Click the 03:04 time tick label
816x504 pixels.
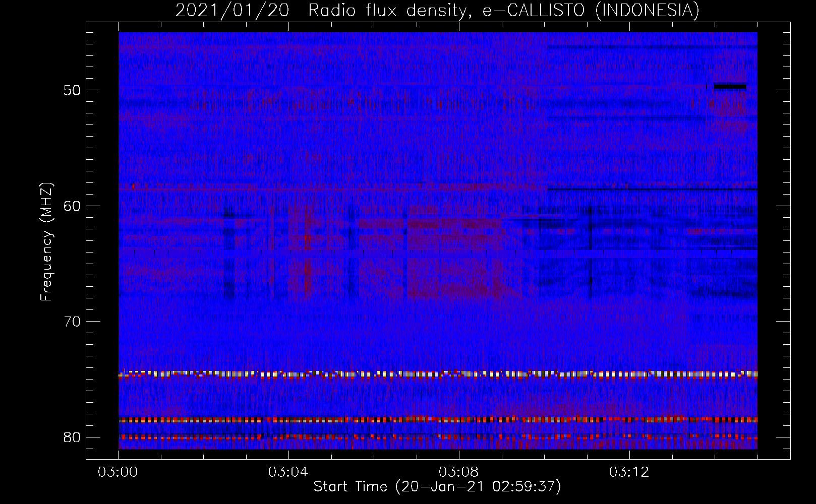pos(289,472)
